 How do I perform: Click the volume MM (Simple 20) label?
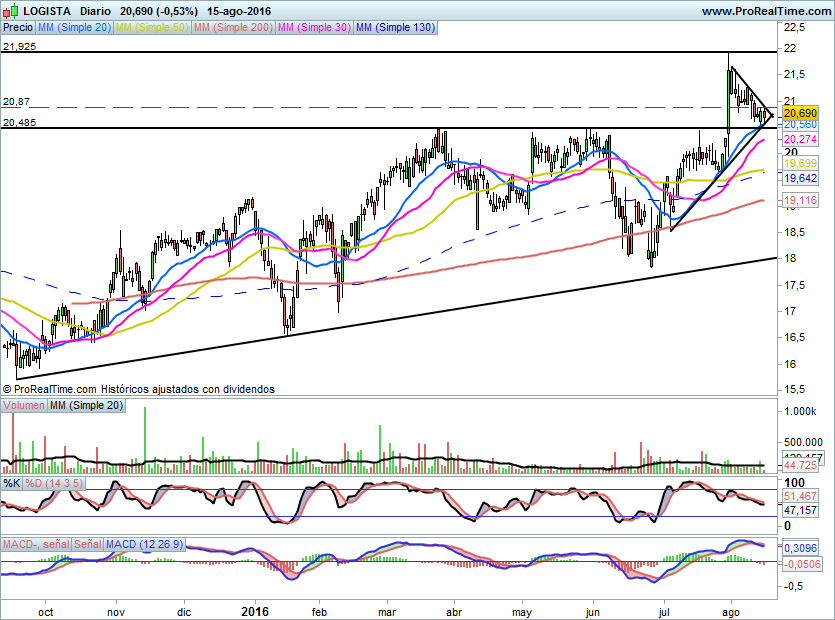(x=86, y=406)
